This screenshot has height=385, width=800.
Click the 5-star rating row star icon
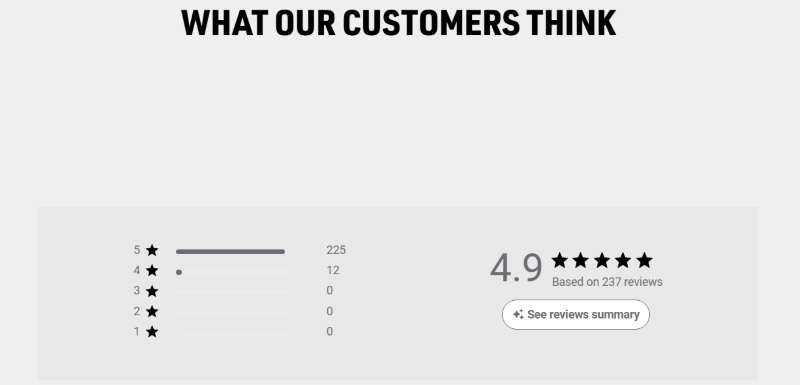click(152, 250)
